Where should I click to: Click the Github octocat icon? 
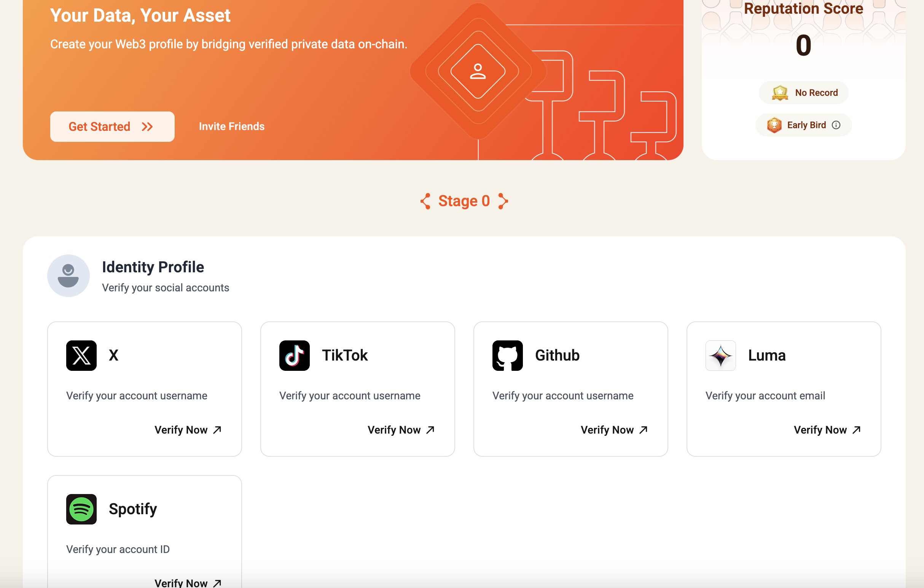click(507, 355)
